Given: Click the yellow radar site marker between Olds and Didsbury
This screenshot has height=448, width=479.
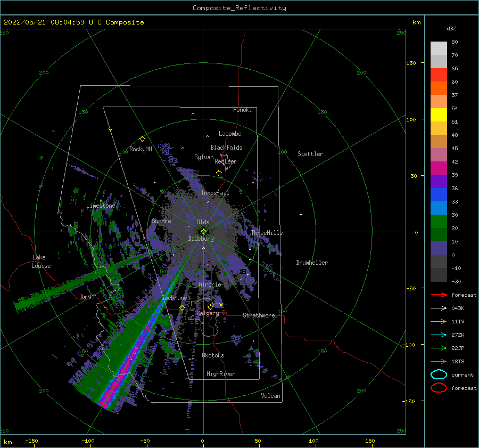Looking at the screenshot, I should click(x=203, y=232).
